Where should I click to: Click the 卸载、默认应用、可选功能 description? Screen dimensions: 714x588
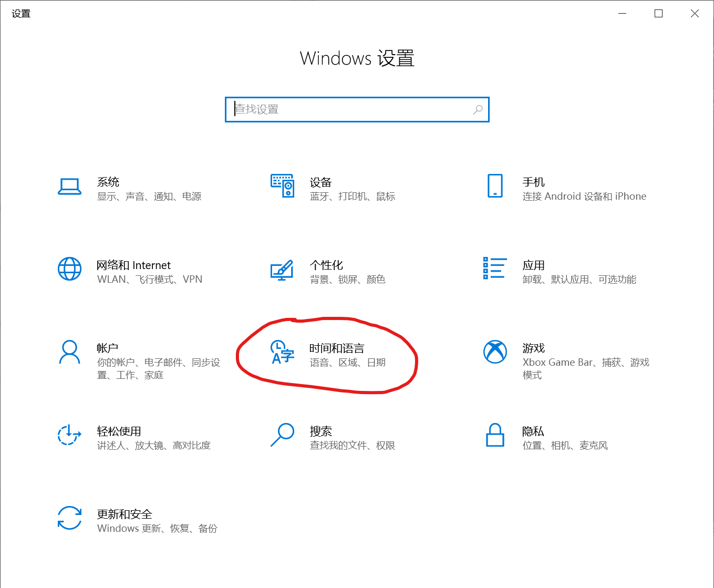tap(580, 280)
